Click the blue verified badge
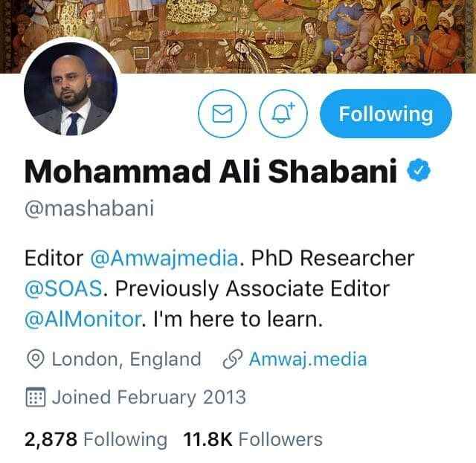The width and height of the screenshot is (476, 463). [419, 170]
